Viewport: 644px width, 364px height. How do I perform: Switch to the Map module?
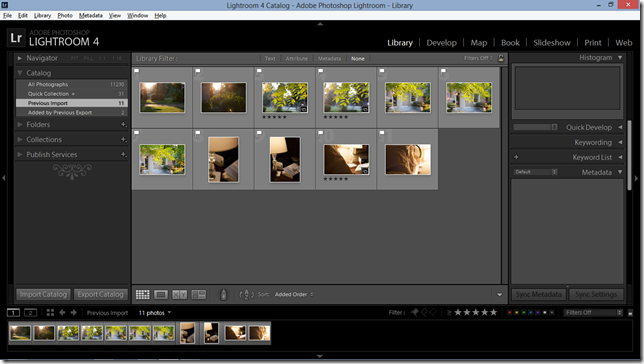(x=479, y=43)
